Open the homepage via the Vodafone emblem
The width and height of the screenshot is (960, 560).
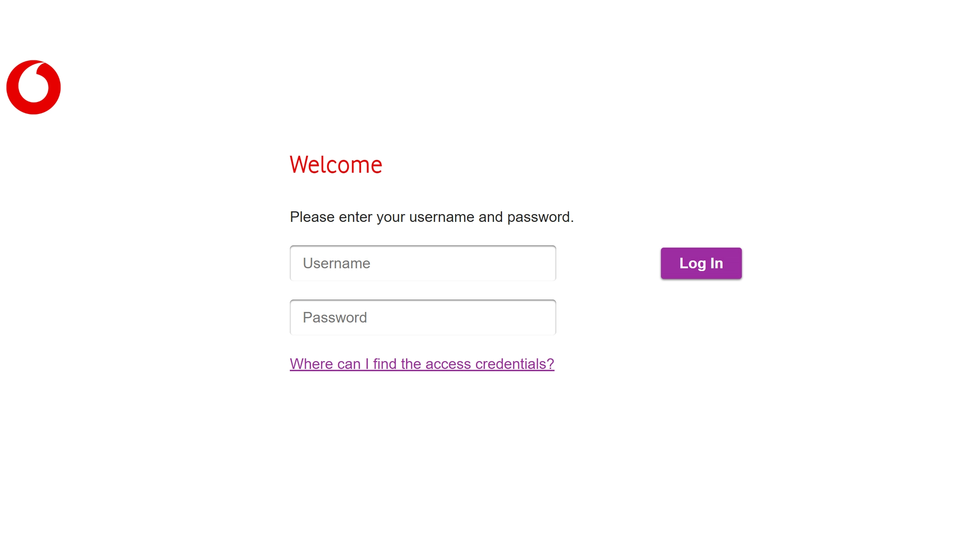pyautogui.click(x=33, y=87)
